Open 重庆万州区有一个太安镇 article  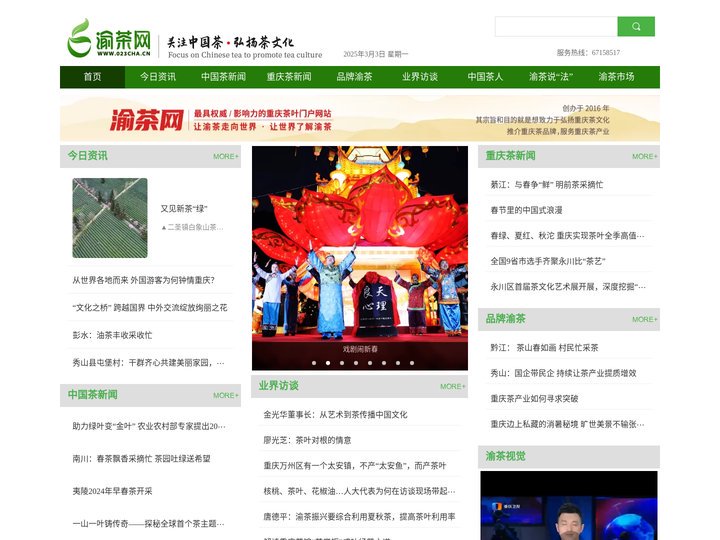(x=354, y=466)
